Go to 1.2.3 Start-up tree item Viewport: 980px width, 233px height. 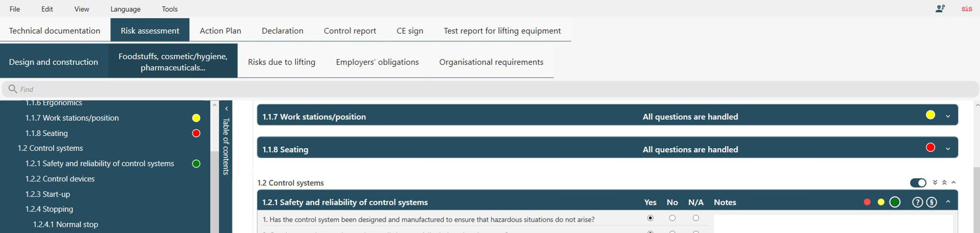48,194
